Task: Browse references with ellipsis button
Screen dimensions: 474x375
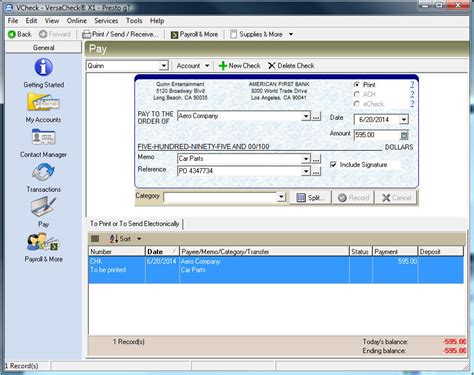Action: [x=316, y=171]
